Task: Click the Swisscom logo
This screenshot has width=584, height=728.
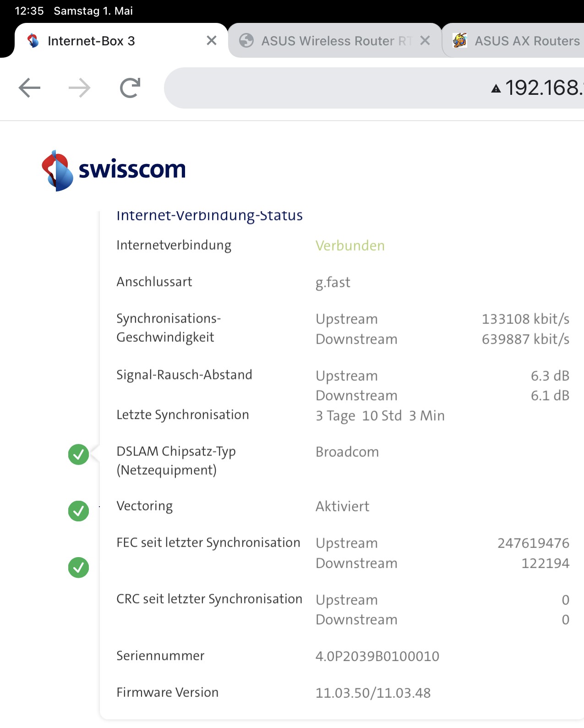Action: [114, 170]
